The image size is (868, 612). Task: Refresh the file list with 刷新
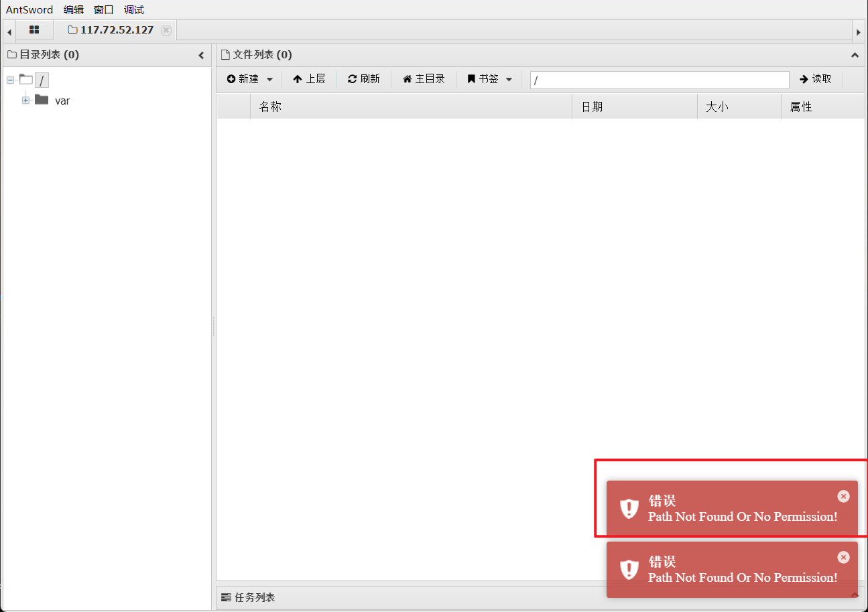click(x=364, y=79)
